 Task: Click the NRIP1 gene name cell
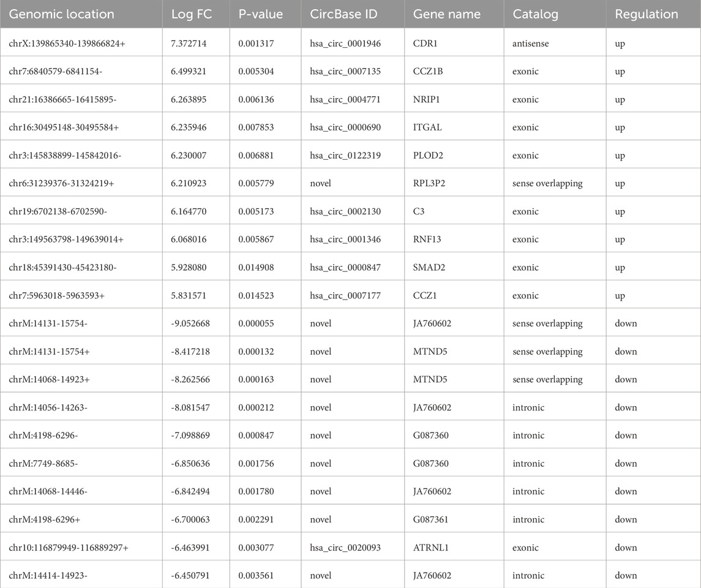pos(427,100)
